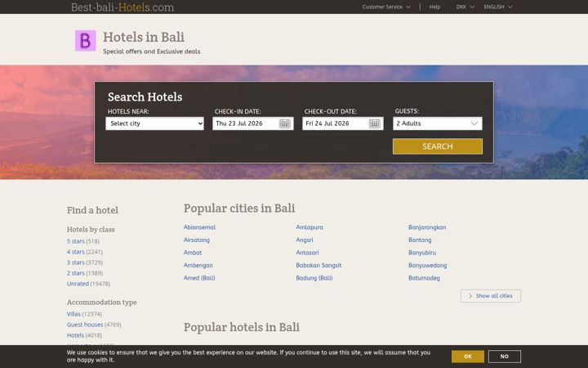The height and width of the screenshot is (368, 588).
Task: Filter by Unrated hotels
Action: [78, 284]
